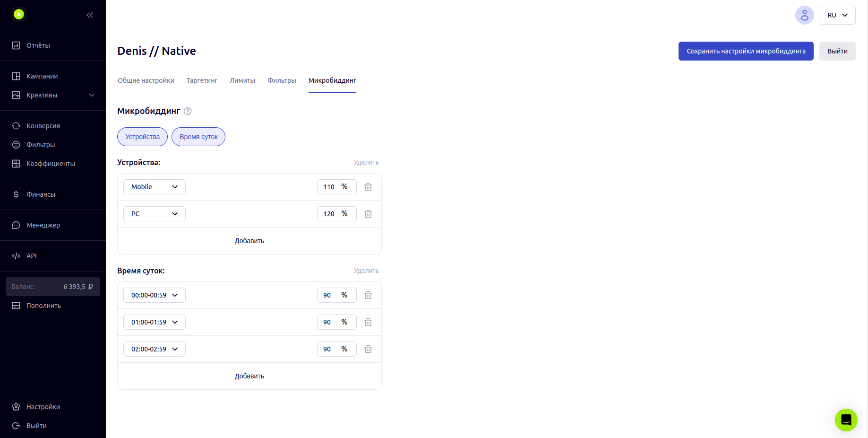
Task: Expand the Креативы submenu chevron
Action: coord(92,95)
